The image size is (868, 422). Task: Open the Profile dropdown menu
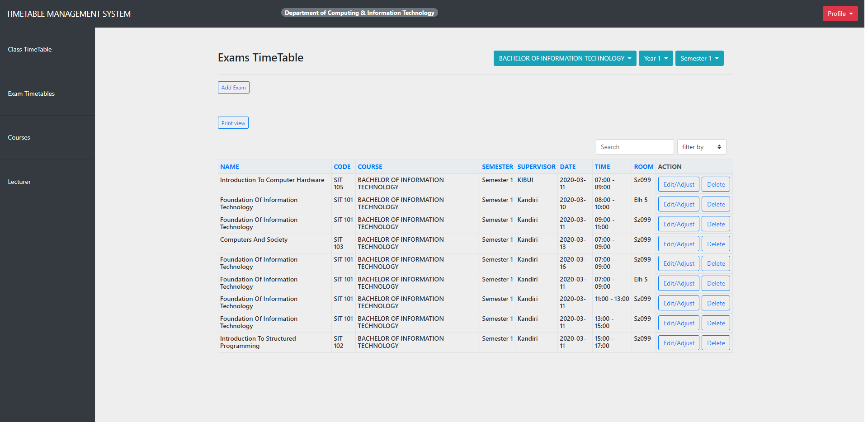click(840, 13)
